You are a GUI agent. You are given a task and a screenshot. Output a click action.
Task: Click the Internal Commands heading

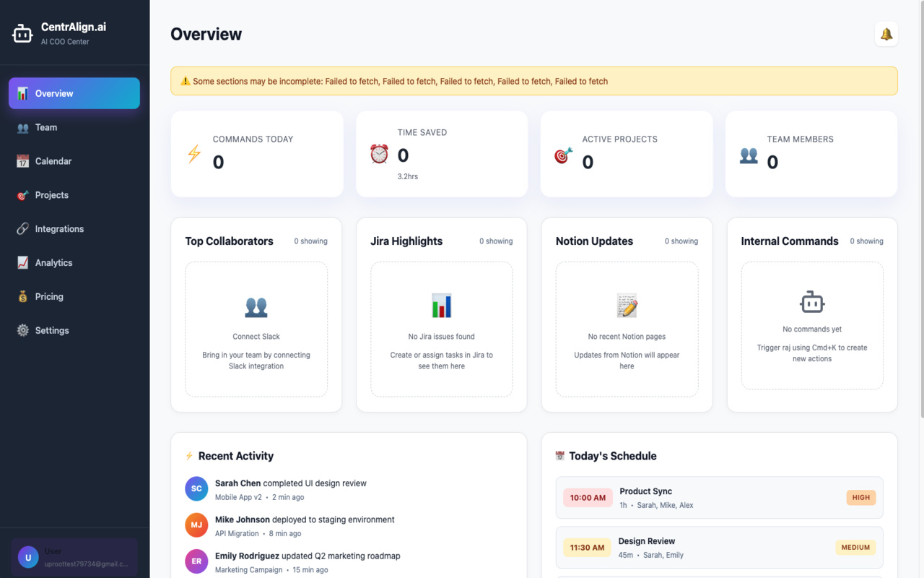790,241
